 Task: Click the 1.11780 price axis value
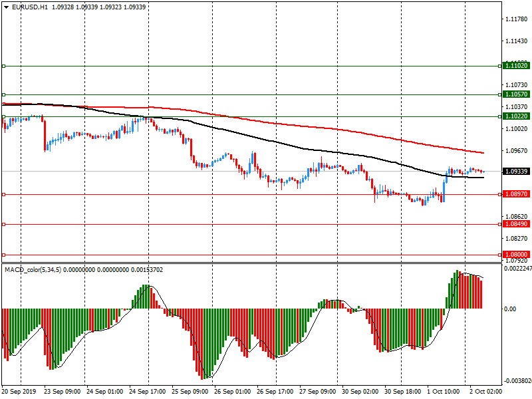pos(517,19)
